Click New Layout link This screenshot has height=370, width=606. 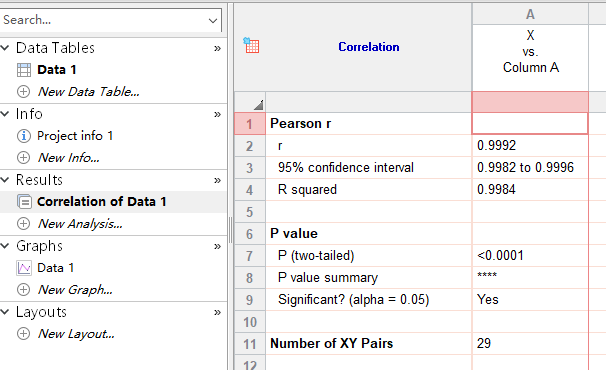tap(76, 334)
